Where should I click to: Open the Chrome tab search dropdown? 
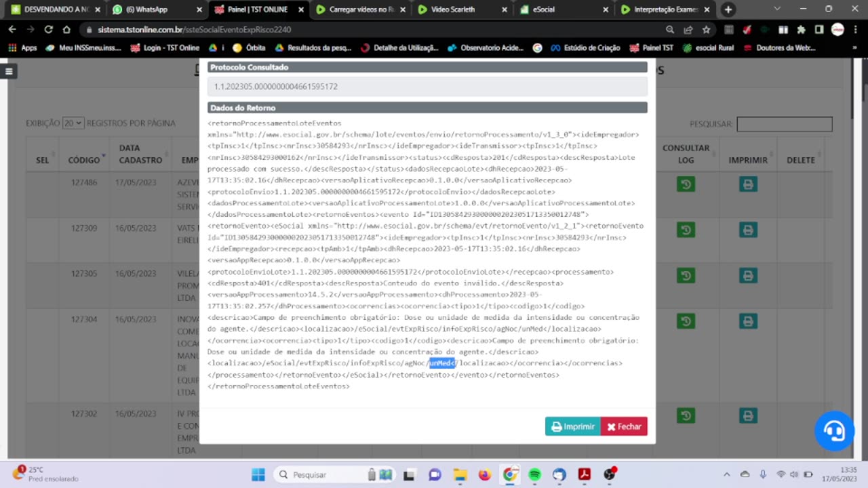click(777, 9)
